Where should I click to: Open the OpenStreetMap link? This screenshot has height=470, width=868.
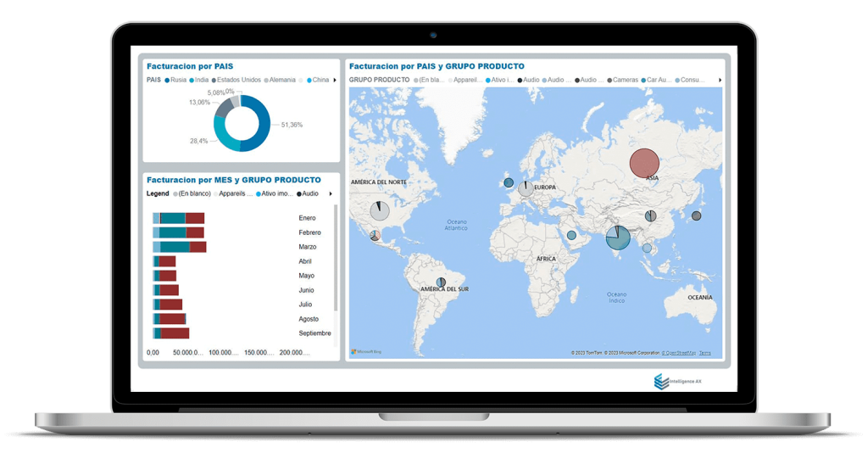[x=679, y=353]
